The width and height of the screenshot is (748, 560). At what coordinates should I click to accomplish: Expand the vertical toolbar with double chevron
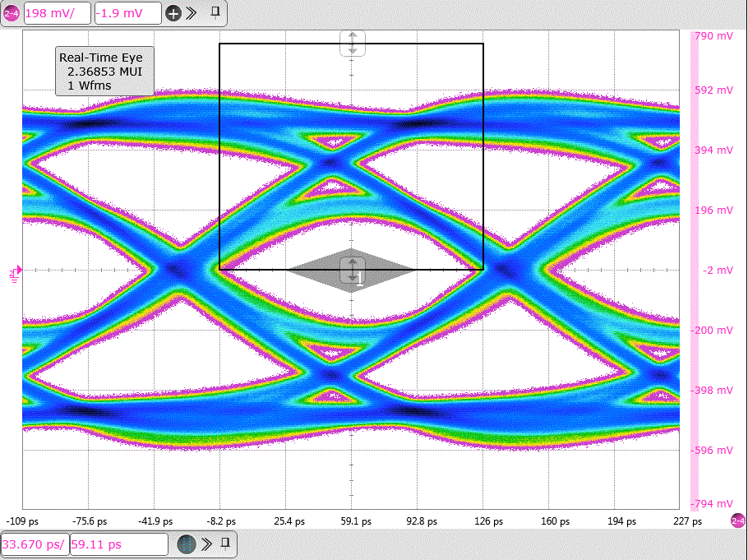pyautogui.click(x=192, y=13)
